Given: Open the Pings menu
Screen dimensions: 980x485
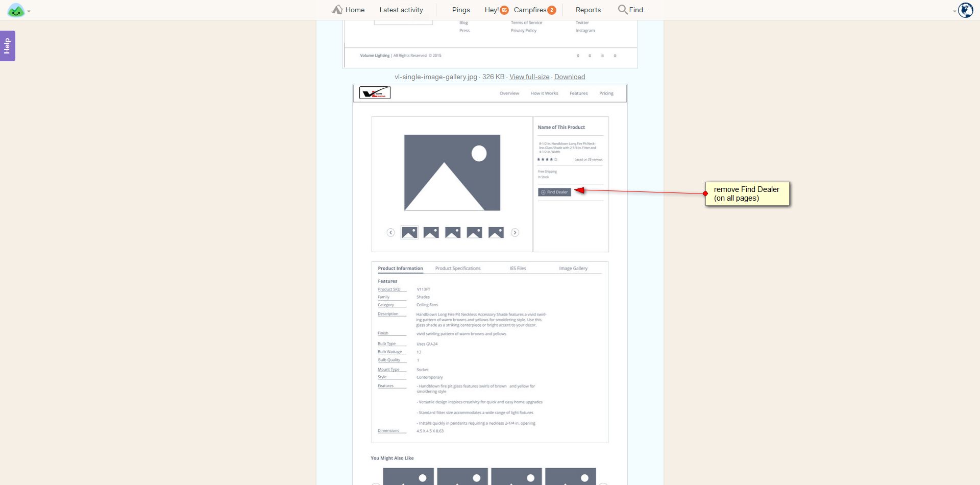Looking at the screenshot, I should [461, 10].
